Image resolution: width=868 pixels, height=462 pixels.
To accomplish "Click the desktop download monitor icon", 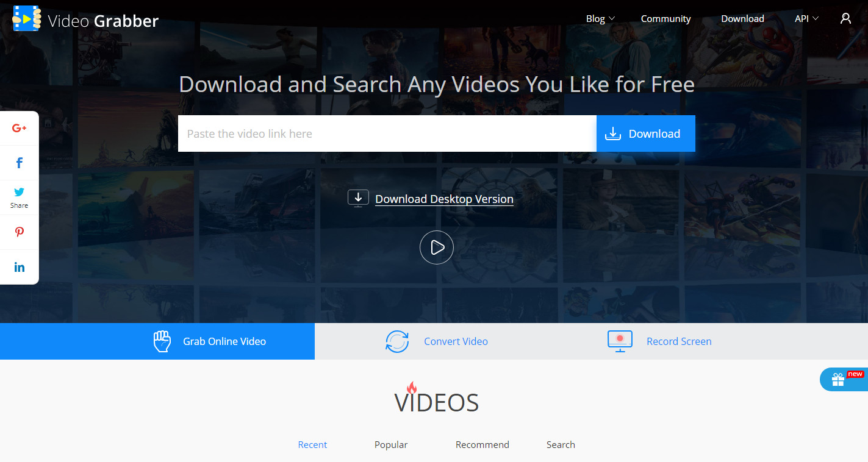I will 358,198.
